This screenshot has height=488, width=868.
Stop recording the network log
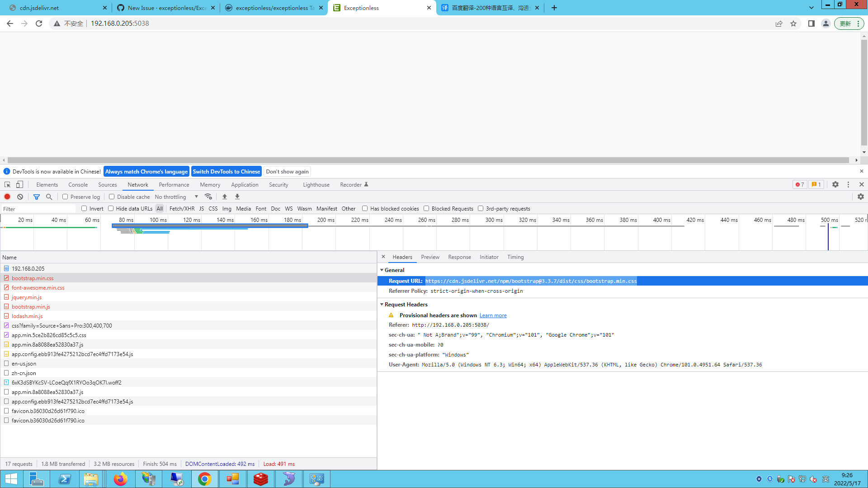7,197
